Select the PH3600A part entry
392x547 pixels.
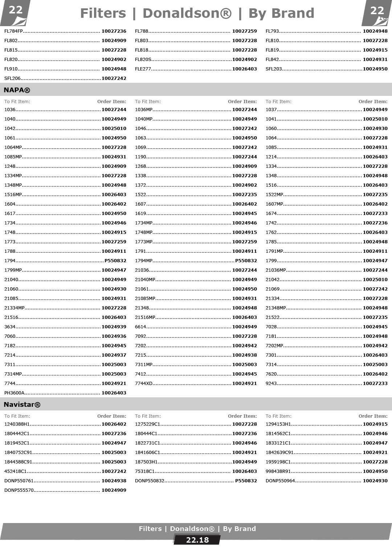(x=15, y=393)
